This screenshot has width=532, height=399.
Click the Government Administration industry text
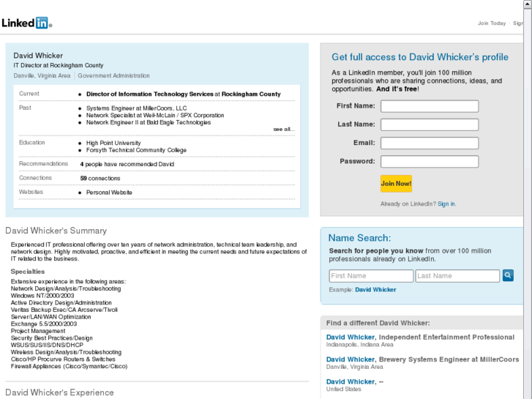click(113, 75)
